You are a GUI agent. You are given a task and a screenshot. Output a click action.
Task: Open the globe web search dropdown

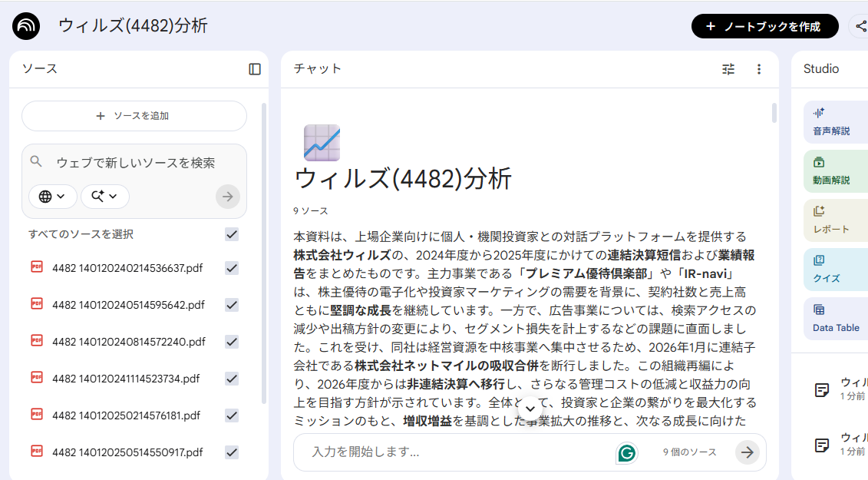(52, 197)
